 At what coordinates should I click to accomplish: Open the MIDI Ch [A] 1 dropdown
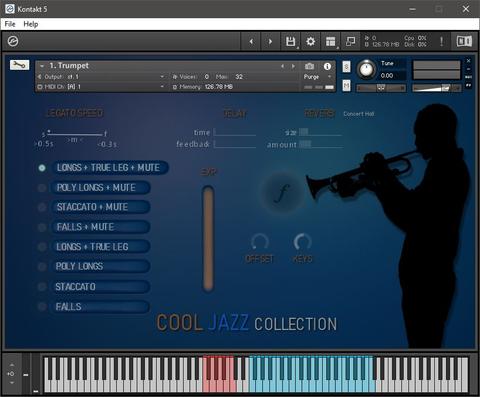(x=102, y=87)
